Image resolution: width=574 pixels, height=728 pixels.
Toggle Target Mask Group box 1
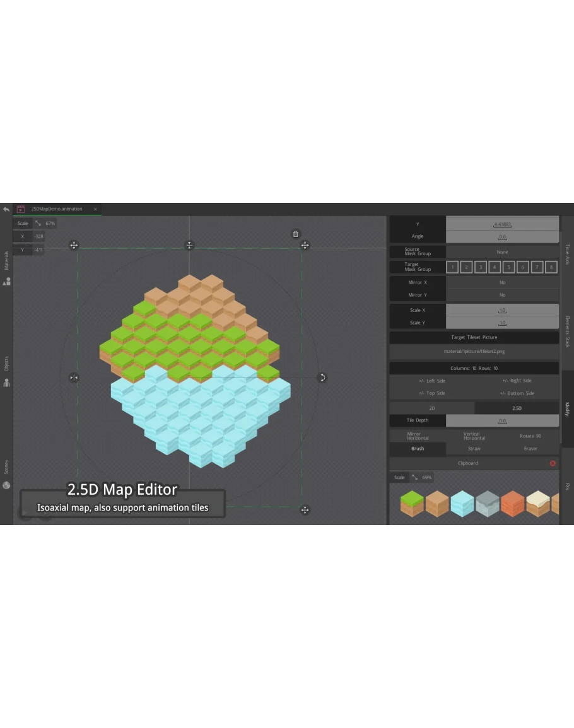[x=452, y=267]
